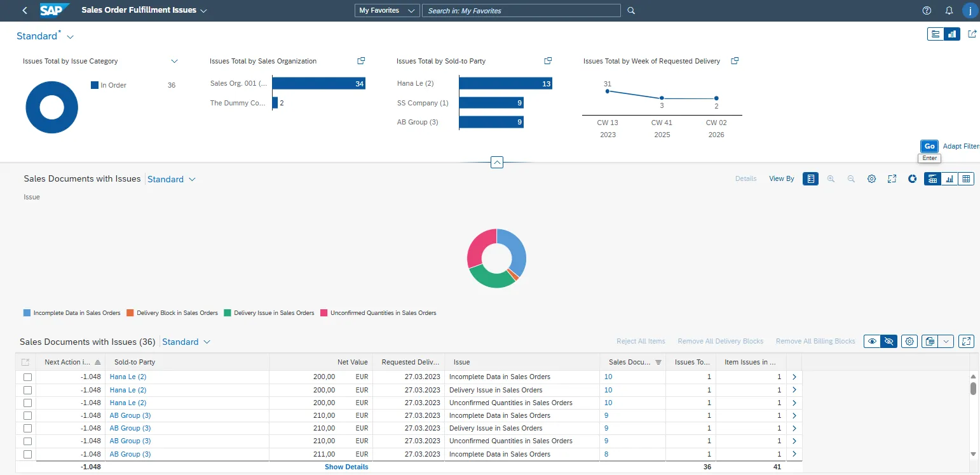Select the checkbox for the AB Group 211,00 row
The width and height of the screenshot is (980, 475).
(27, 455)
